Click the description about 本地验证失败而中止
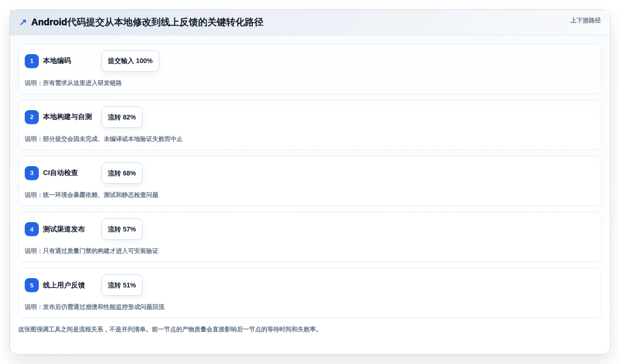Image resolution: width=620 pixels, height=364 pixels. [104, 139]
